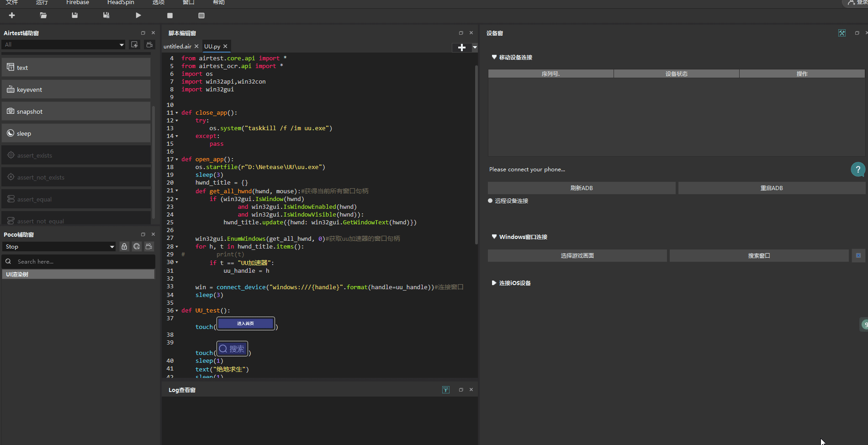
Task: Click the device window tools icon
Action: (x=842, y=33)
